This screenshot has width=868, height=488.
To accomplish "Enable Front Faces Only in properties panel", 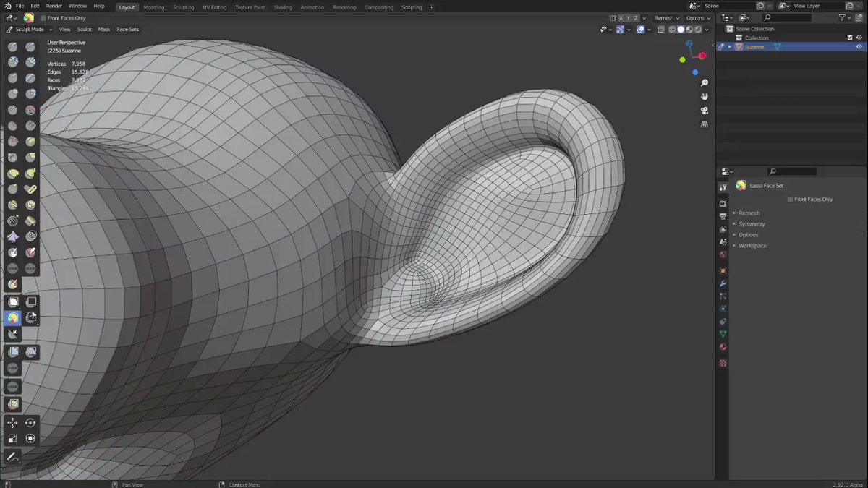I will (790, 199).
